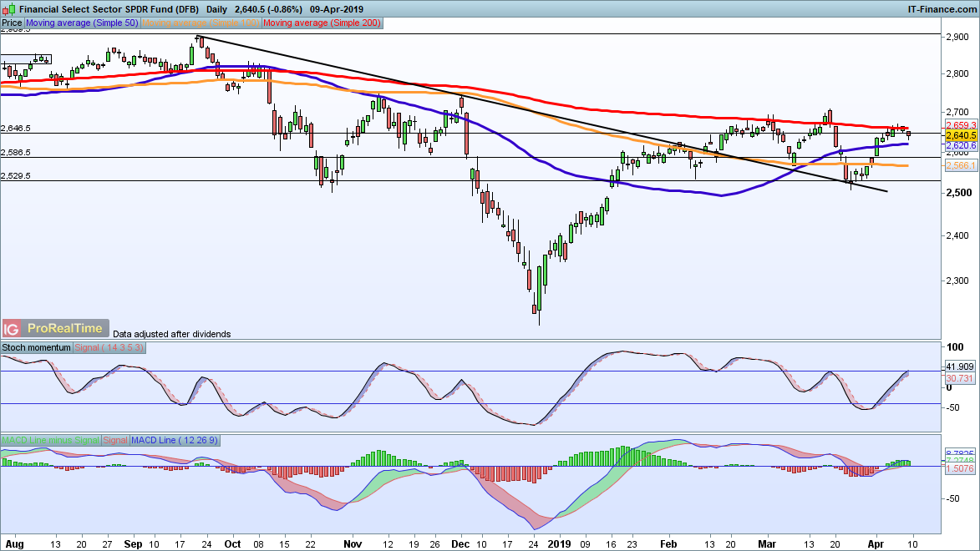Image resolution: width=980 pixels, height=551 pixels.
Task: Select the red Signal label in MACD panel
Action: 115,441
